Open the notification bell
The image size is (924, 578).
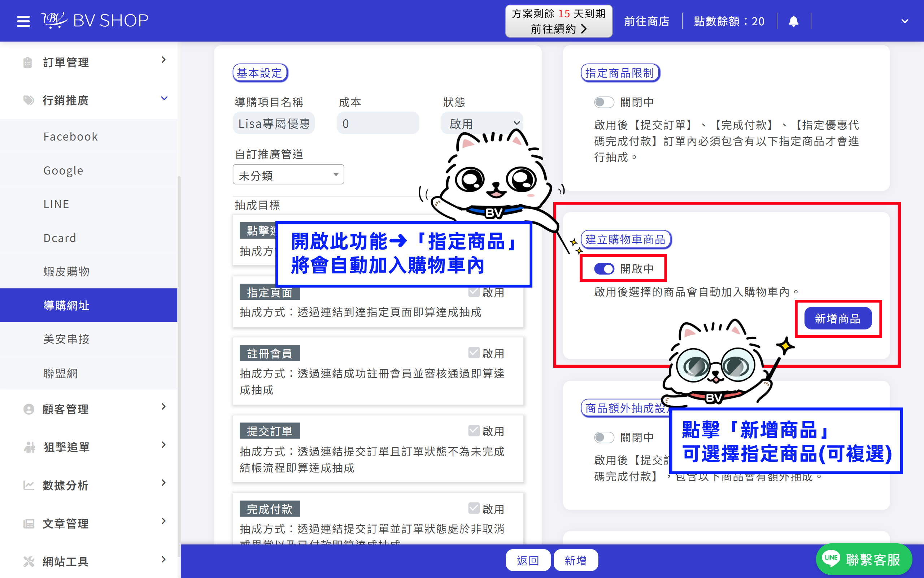click(x=793, y=21)
